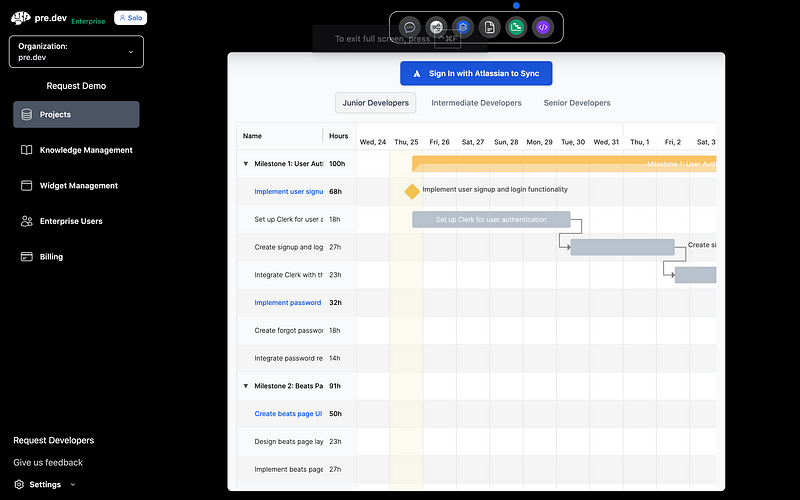Open the Organization pre.dev dropdown
The image size is (800, 500).
[77, 52]
